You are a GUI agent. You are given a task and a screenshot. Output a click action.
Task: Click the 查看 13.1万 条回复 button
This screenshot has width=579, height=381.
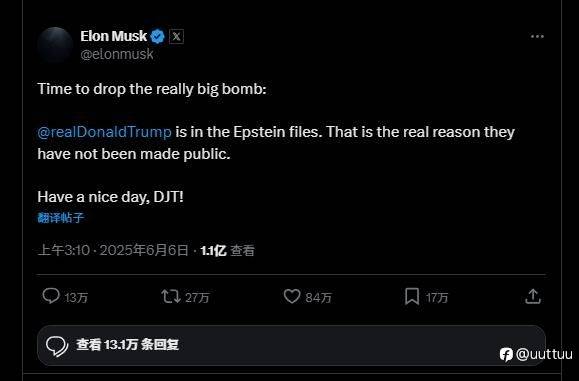291,345
